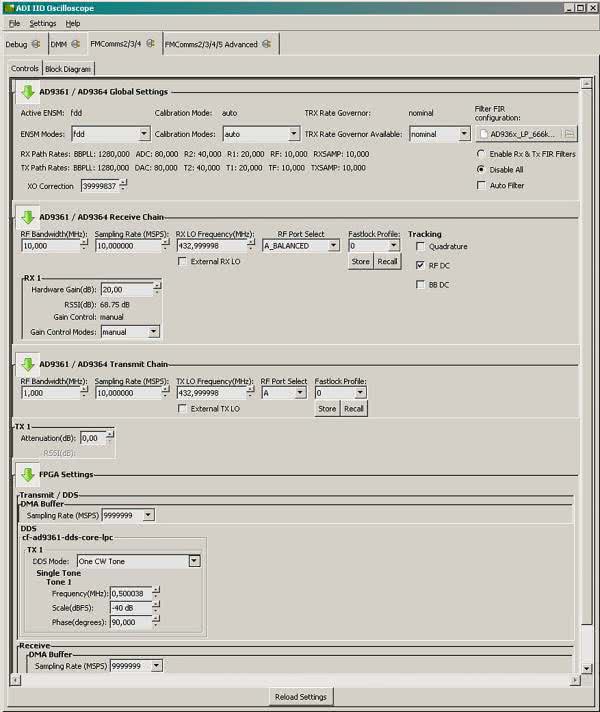600x712 pixels.
Task: Click the Reload Settings button
Action: tap(300, 697)
